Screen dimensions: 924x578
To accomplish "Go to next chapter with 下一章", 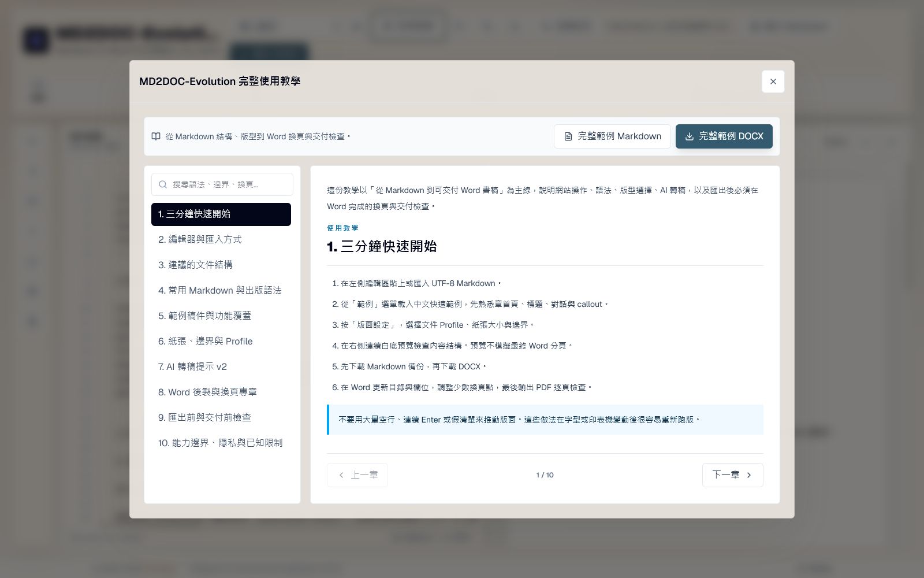I will coord(732,475).
